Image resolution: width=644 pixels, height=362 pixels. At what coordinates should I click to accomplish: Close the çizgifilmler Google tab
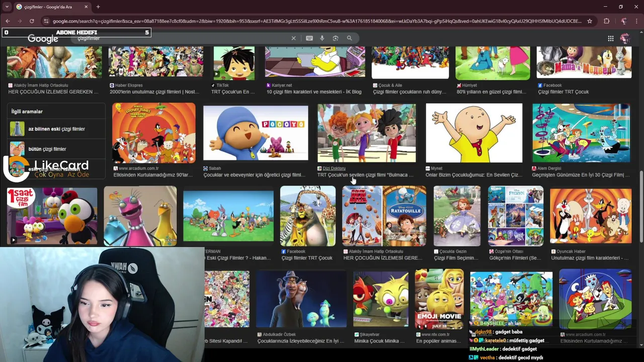tap(86, 7)
